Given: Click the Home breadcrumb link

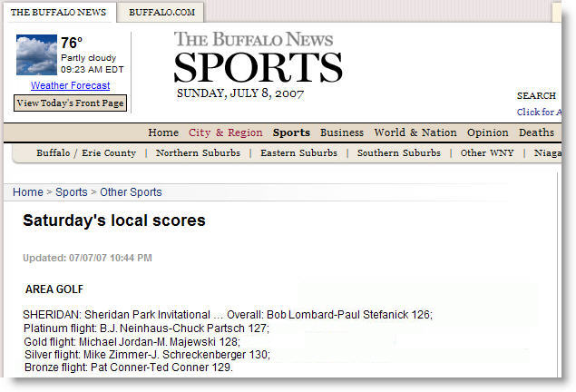Looking at the screenshot, I should click(28, 192).
